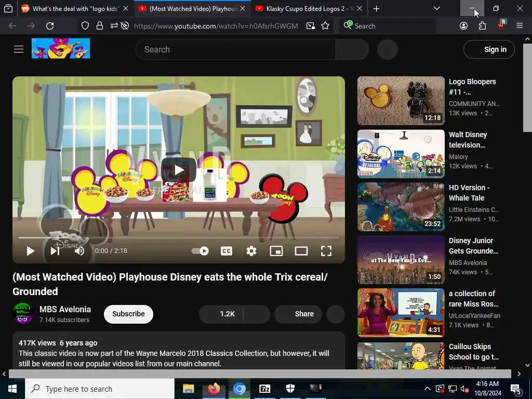Open MBS Avelonia channel name link
The image size is (532, 399).
click(x=65, y=309)
